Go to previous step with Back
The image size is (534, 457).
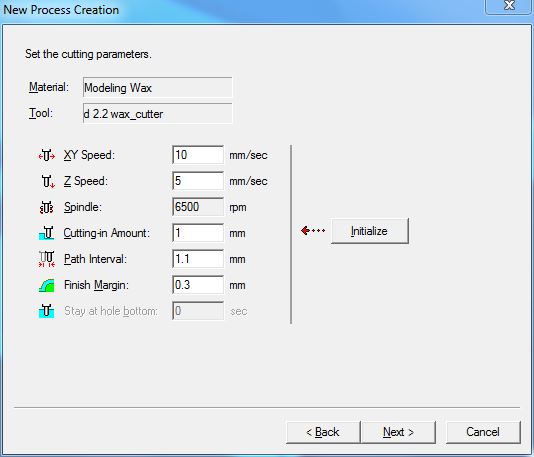click(323, 432)
